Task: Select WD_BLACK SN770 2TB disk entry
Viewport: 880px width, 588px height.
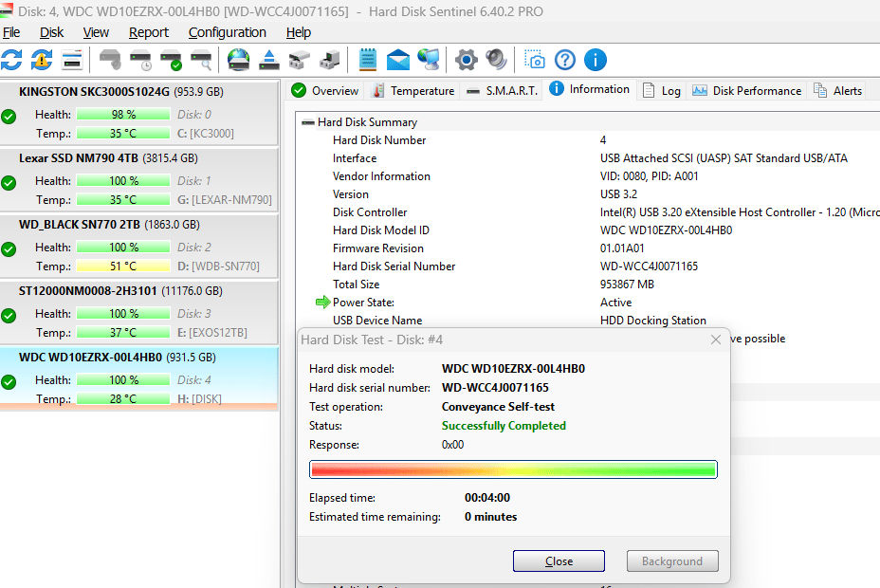Action: 139,246
